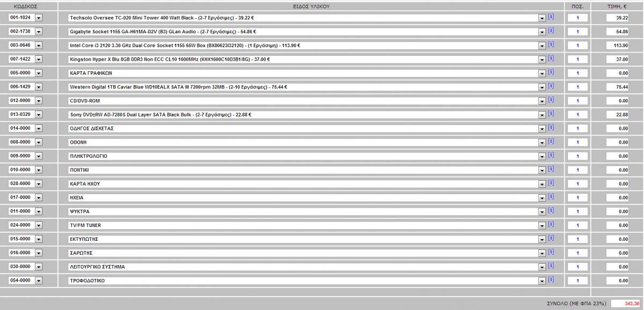The image size is (644, 310).
Task: Open code dropdown 006-1429
Action: pos(38,87)
